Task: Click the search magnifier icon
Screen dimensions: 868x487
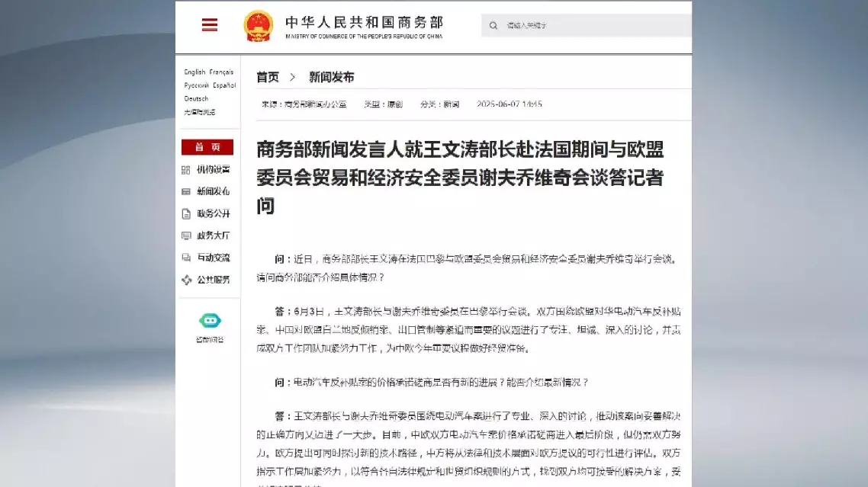Action: coord(493,25)
